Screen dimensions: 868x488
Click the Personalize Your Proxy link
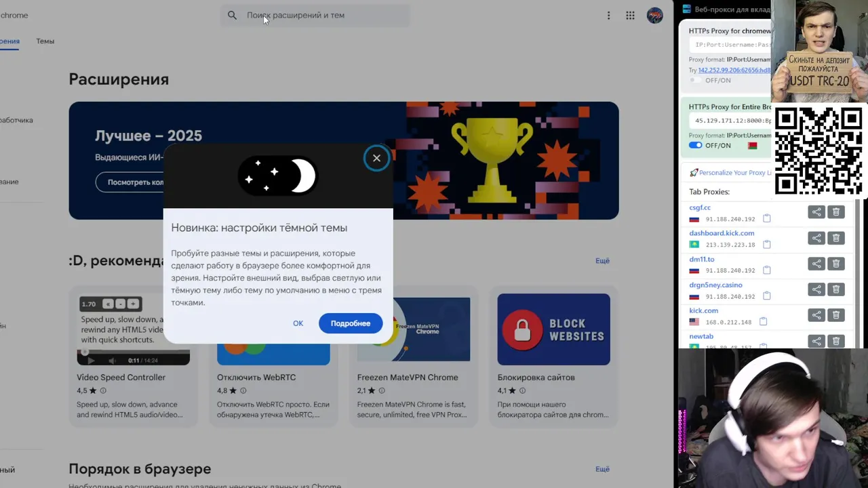(x=735, y=173)
